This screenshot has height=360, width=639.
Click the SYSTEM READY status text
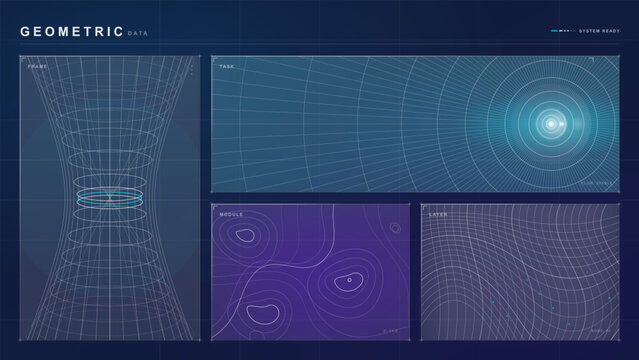coord(599,31)
